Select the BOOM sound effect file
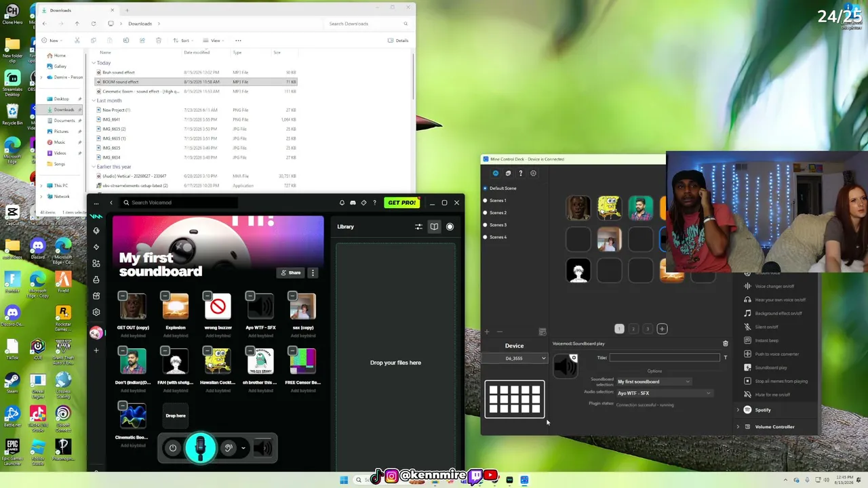 pyautogui.click(x=195, y=82)
